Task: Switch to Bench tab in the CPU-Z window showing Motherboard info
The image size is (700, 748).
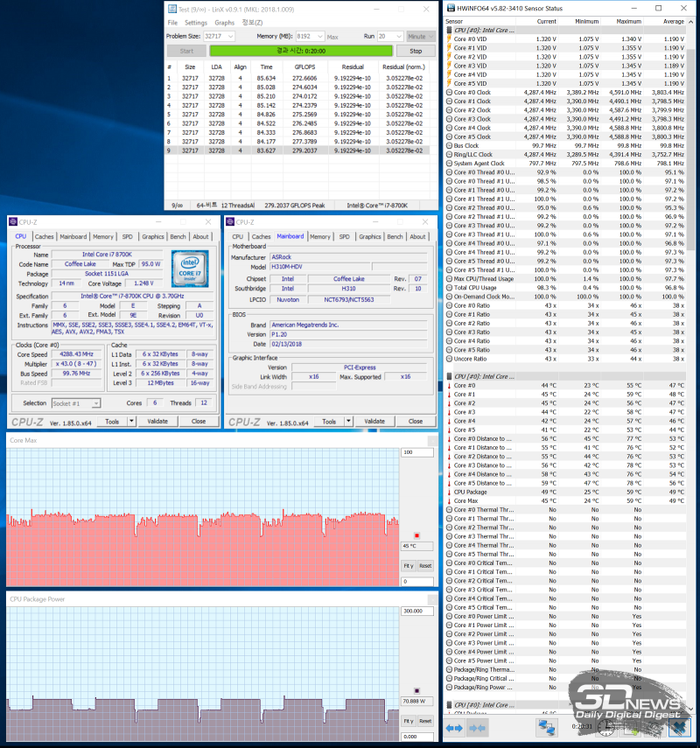Action: point(395,236)
